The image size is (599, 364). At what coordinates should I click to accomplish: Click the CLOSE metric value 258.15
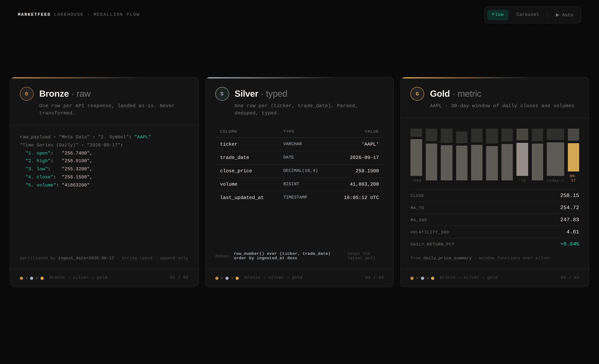[569, 195]
